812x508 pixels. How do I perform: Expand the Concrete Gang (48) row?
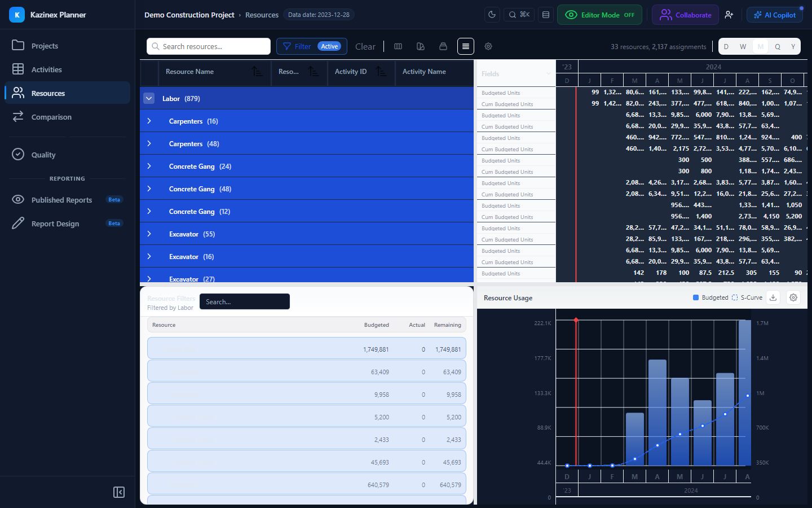(x=149, y=189)
